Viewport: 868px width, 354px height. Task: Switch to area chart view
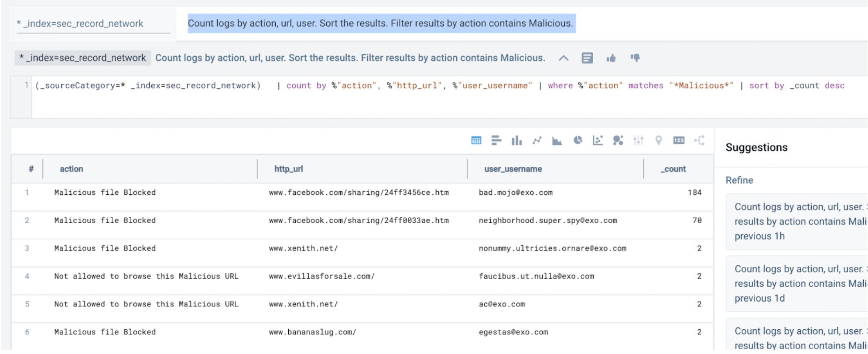tap(557, 141)
